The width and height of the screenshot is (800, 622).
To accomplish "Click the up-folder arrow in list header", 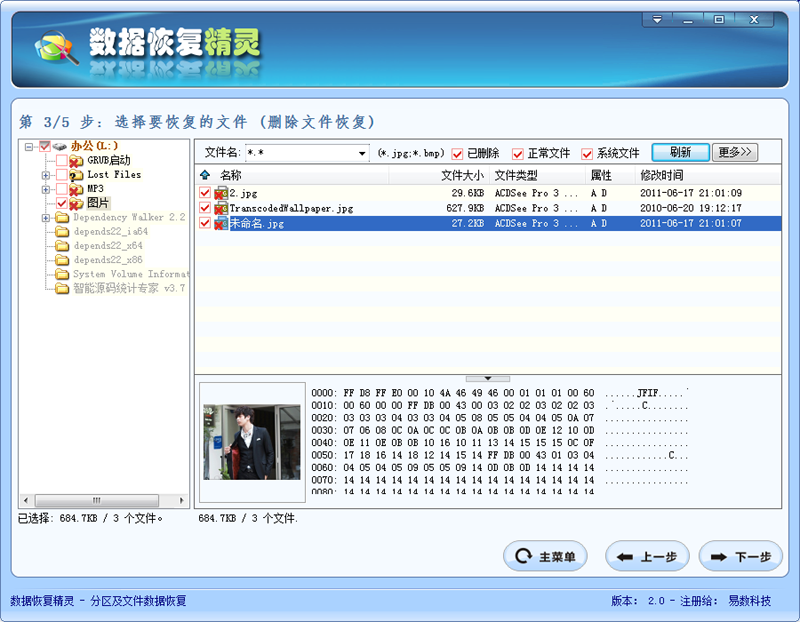I will coord(205,175).
